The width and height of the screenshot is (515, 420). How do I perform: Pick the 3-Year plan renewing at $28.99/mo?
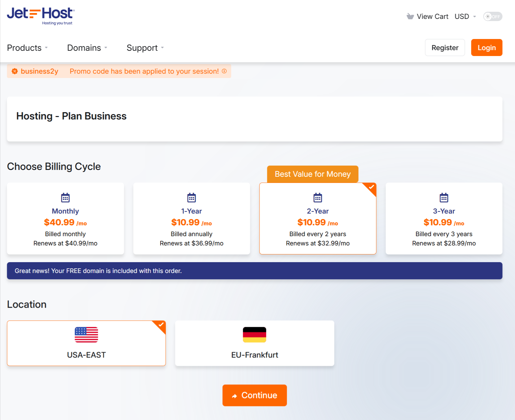click(x=444, y=219)
